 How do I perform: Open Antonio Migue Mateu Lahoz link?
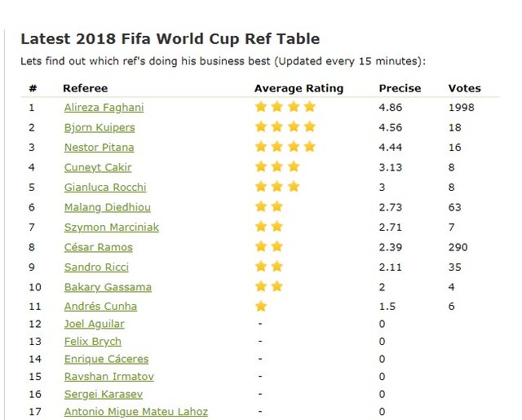click(x=136, y=412)
